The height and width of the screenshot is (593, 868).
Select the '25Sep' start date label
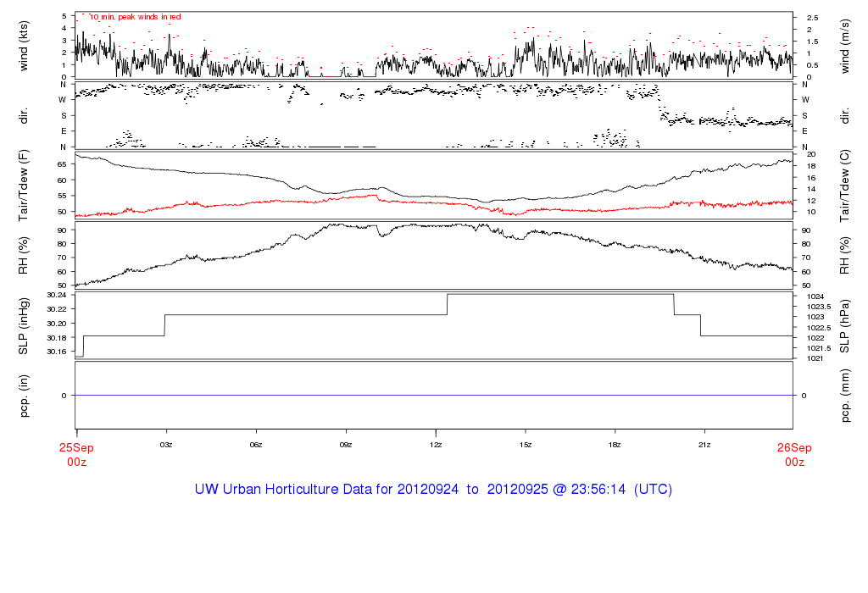click(76, 447)
